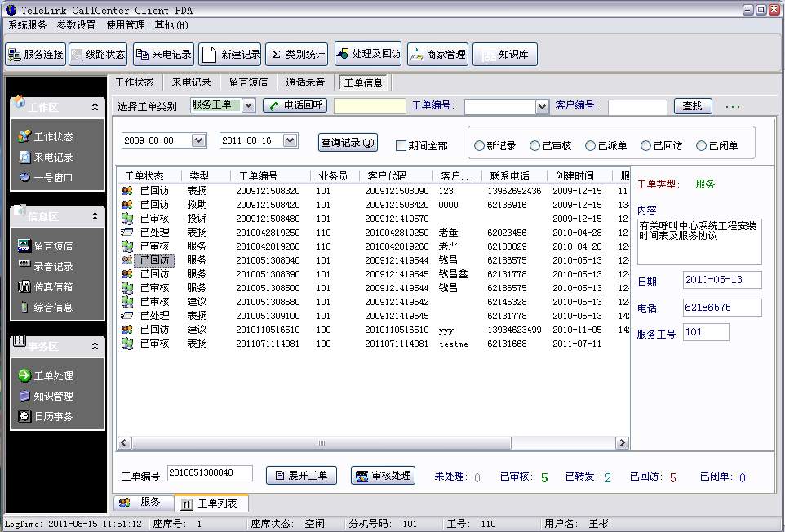Click the 展开工单 button
The image size is (785, 532).
pos(301,476)
